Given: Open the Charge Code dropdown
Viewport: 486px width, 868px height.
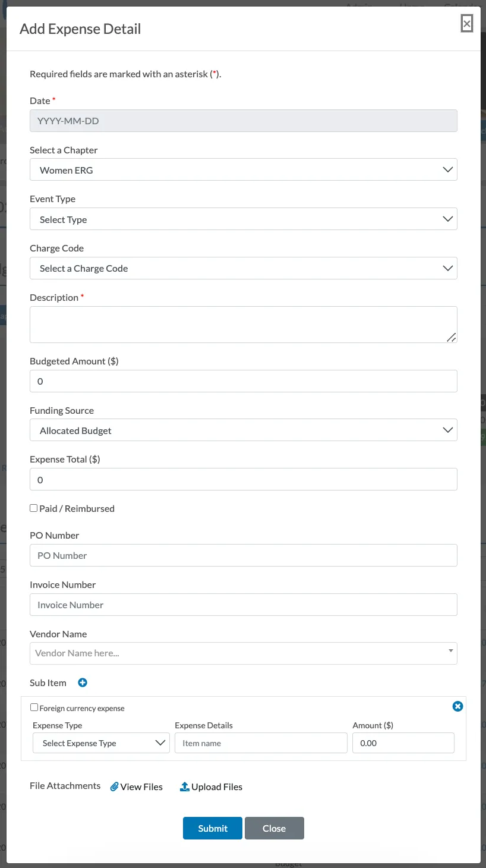Looking at the screenshot, I should (x=244, y=269).
